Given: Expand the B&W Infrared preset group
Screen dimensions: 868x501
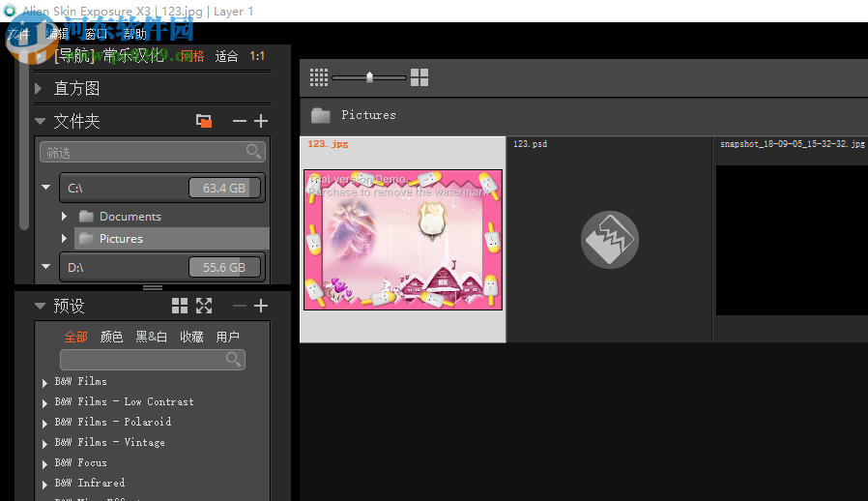Looking at the screenshot, I should point(44,485).
